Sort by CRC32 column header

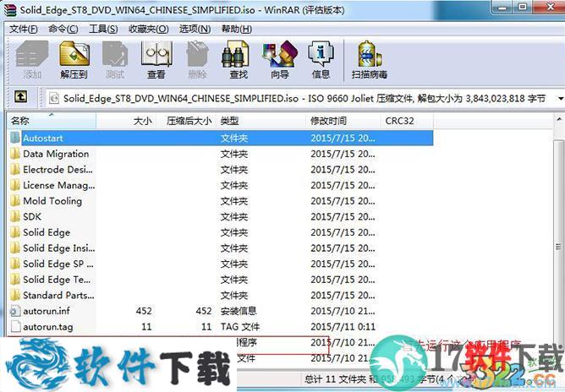(407, 121)
